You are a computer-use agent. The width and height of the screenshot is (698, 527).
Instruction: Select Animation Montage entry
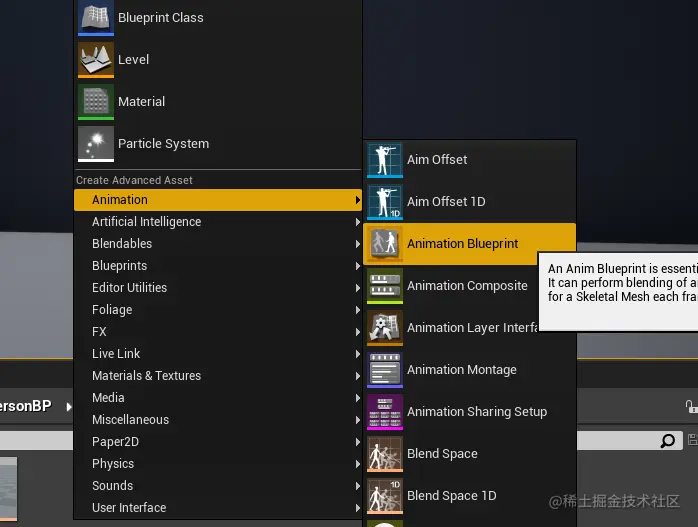[470, 370]
